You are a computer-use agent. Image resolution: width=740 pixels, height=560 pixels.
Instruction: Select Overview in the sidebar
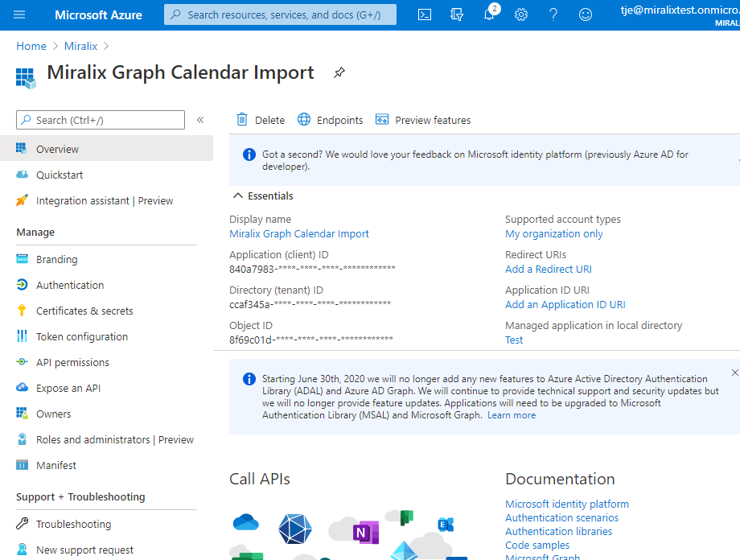(x=107, y=149)
